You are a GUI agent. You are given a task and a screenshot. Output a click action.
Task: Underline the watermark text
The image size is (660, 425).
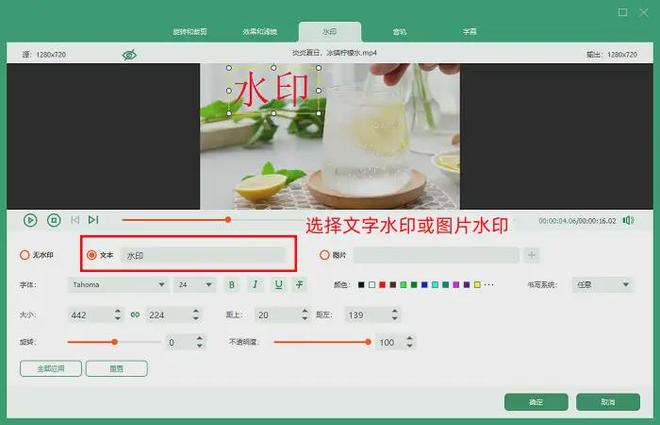coord(278,285)
